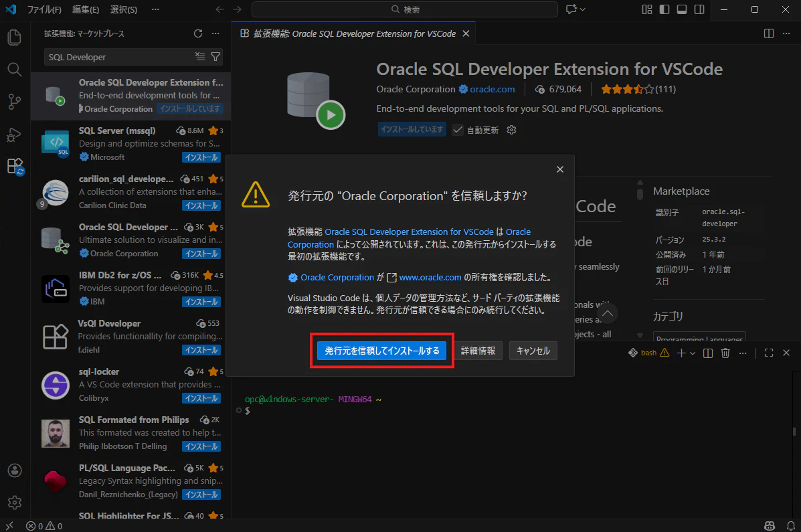Open editor more actions menu
The width and height of the screenshot is (801, 532).
pos(786,33)
